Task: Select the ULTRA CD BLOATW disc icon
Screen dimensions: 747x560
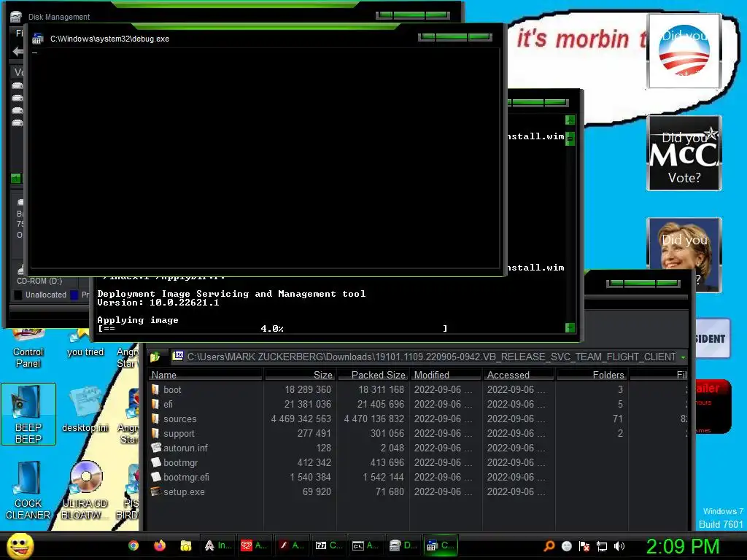Action: pyautogui.click(x=85, y=491)
